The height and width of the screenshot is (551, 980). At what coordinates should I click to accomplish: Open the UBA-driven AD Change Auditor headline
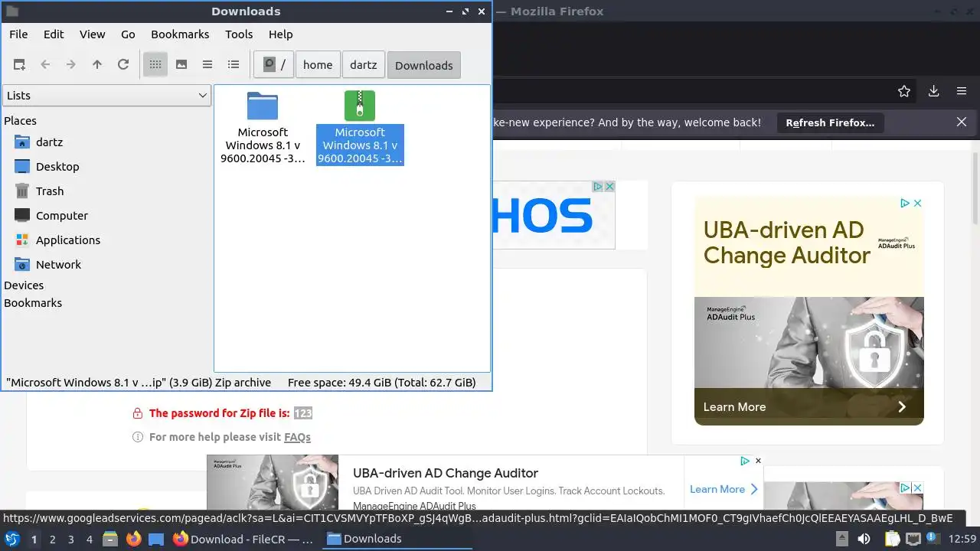click(446, 473)
